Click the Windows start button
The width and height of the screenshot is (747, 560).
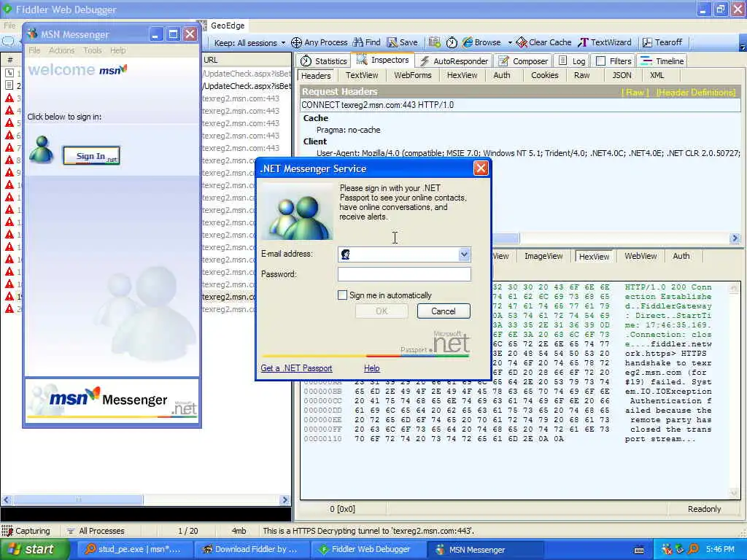coord(35,549)
